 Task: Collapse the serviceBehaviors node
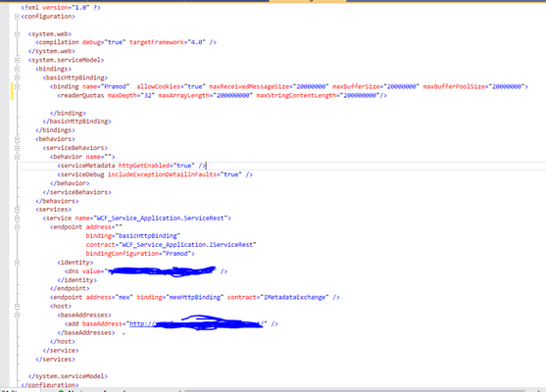[17, 148]
